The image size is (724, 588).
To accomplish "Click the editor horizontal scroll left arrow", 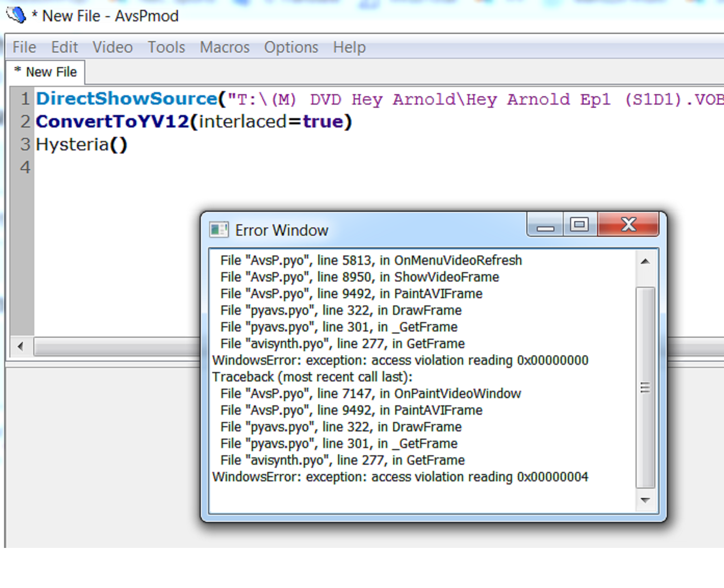I will click(x=20, y=346).
